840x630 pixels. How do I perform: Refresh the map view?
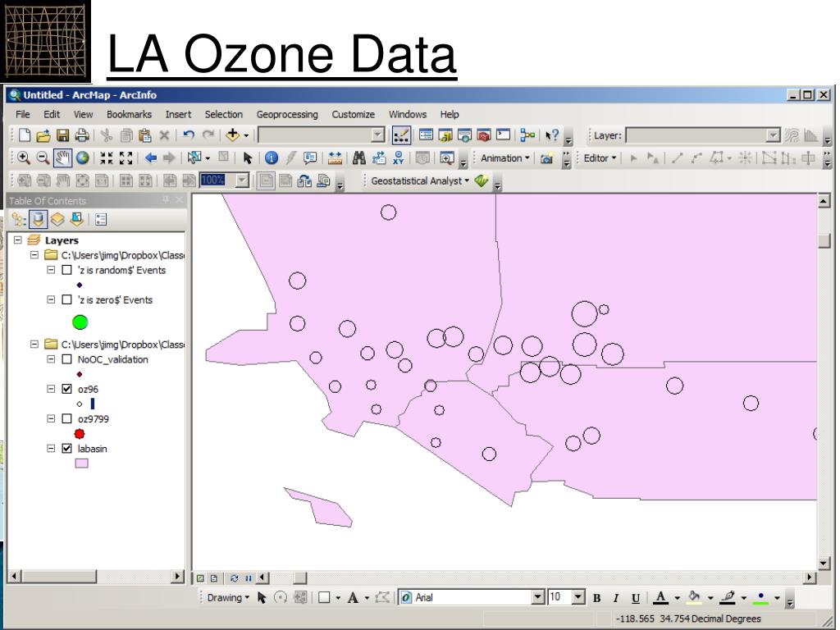(x=234, y=578)
